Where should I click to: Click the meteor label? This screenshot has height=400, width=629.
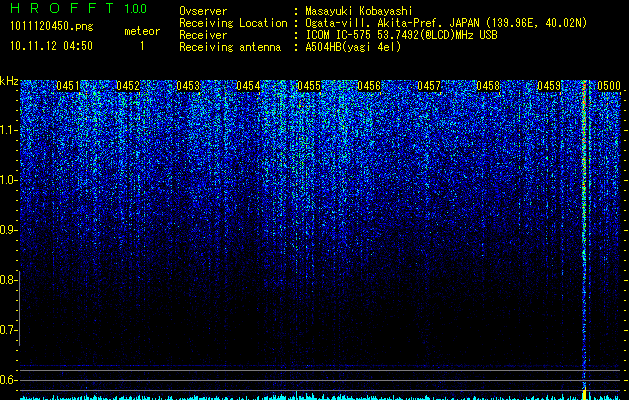tap(142, 31)
